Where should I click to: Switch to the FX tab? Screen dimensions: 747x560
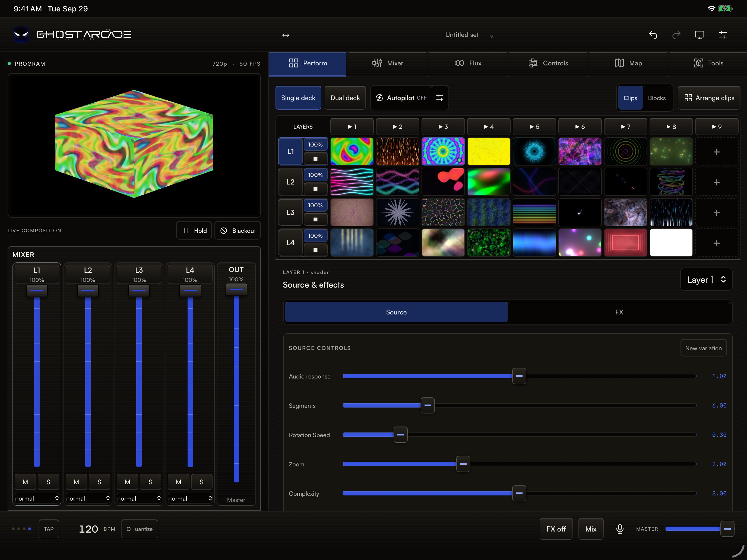tap(619, 312)
